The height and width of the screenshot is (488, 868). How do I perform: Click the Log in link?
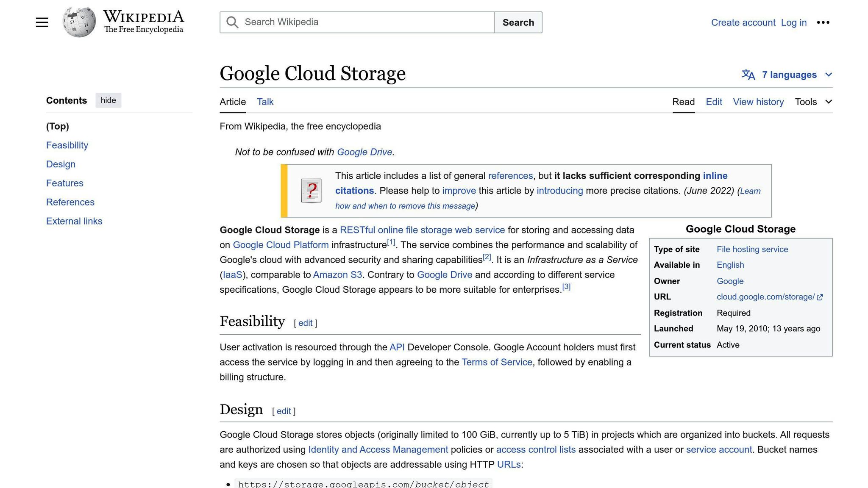coord(793,22)
